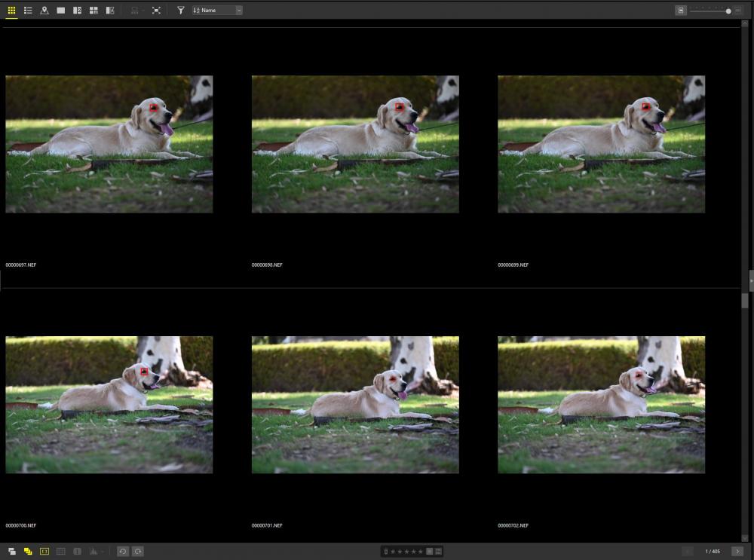Open the 4-image compare view
The image size is (754, 560).
click(93, 10)
